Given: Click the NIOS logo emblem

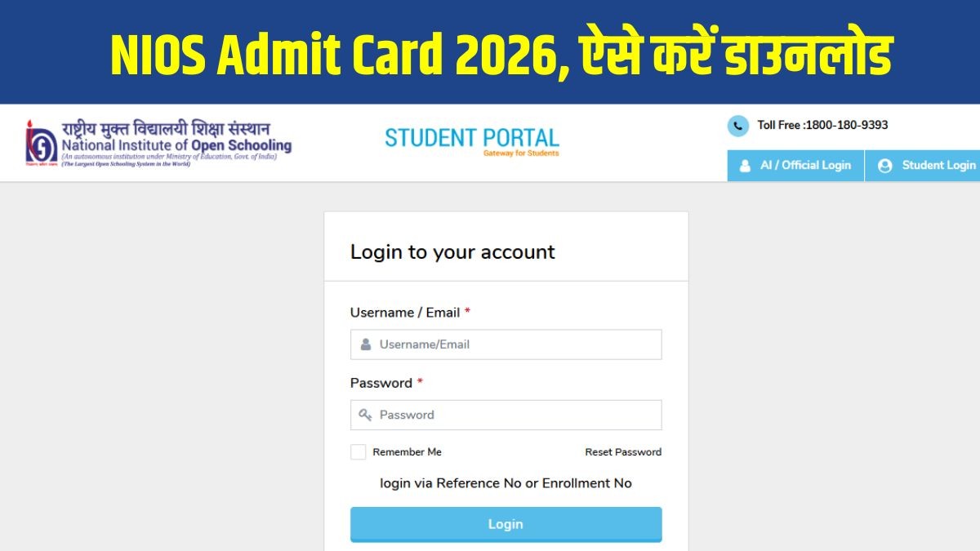Looking at the screenshot, I should tap(41, 143).
